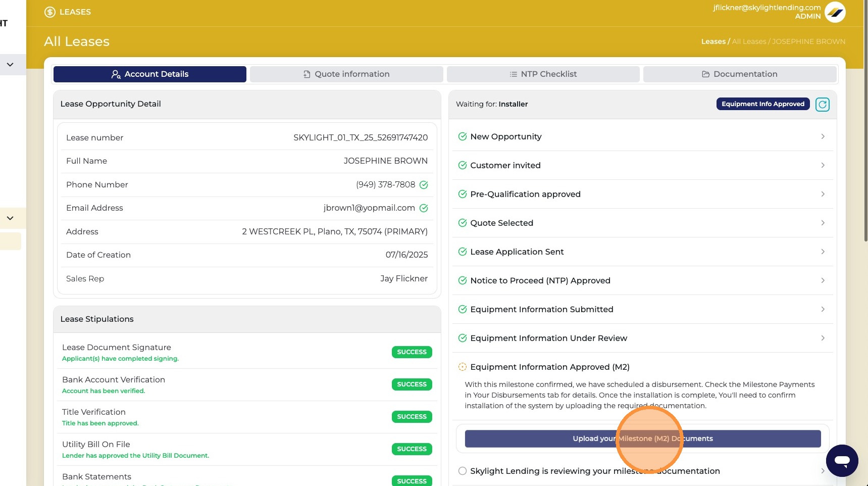Screen dimensions: 868x486
Task: Click the All Leases breadcrumb link
Action: tap(749, 41)
